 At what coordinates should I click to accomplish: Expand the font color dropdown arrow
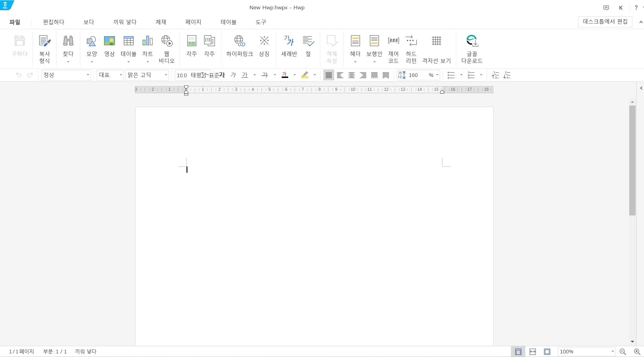[295, 75]
